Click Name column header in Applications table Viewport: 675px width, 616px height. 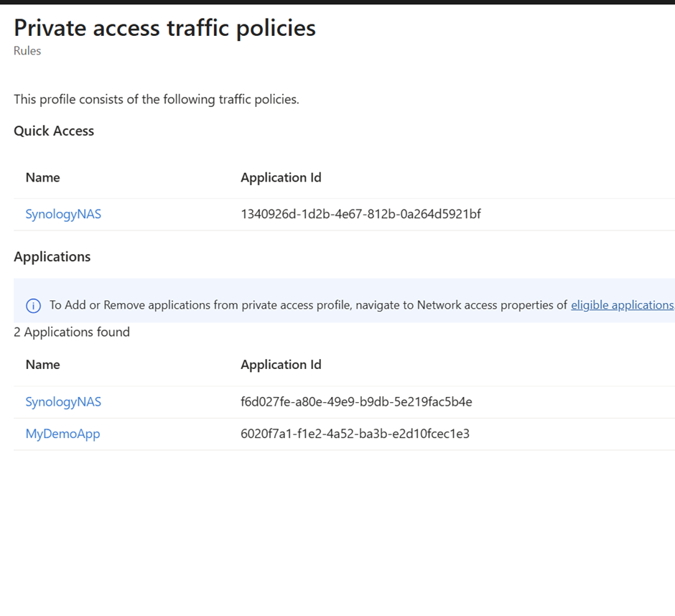tap(43, 365)
